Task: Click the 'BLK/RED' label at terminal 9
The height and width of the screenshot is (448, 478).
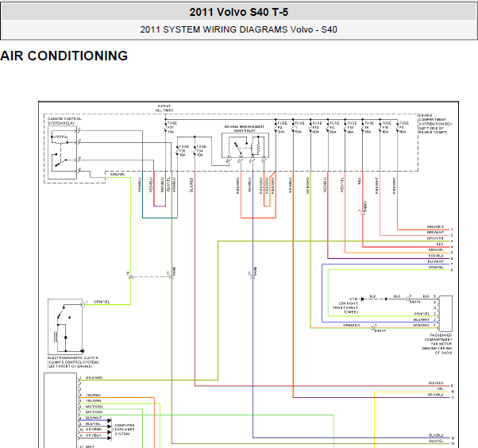Action: (435, 383)
